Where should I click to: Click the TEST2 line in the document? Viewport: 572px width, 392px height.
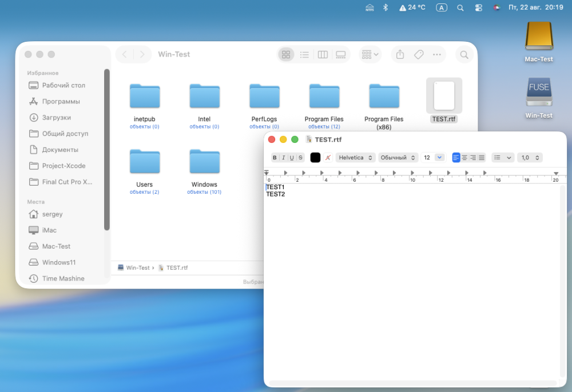click(x=276, y=194)
